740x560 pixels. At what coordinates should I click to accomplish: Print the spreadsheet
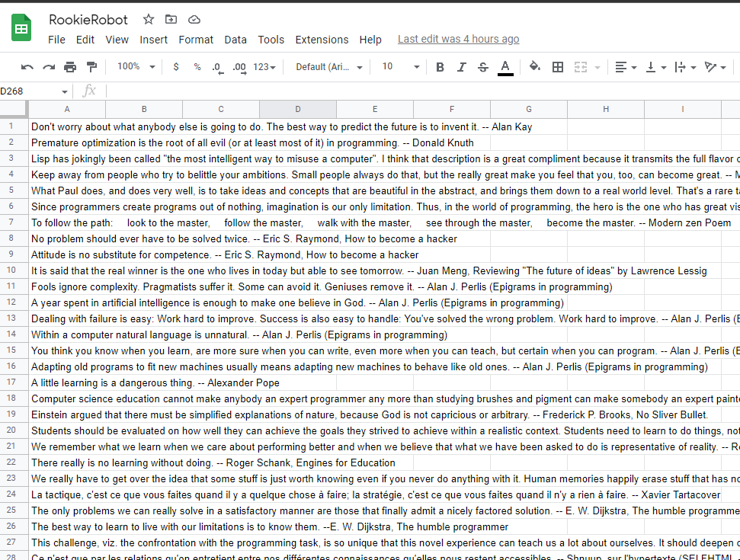click(x=70, y=67)
